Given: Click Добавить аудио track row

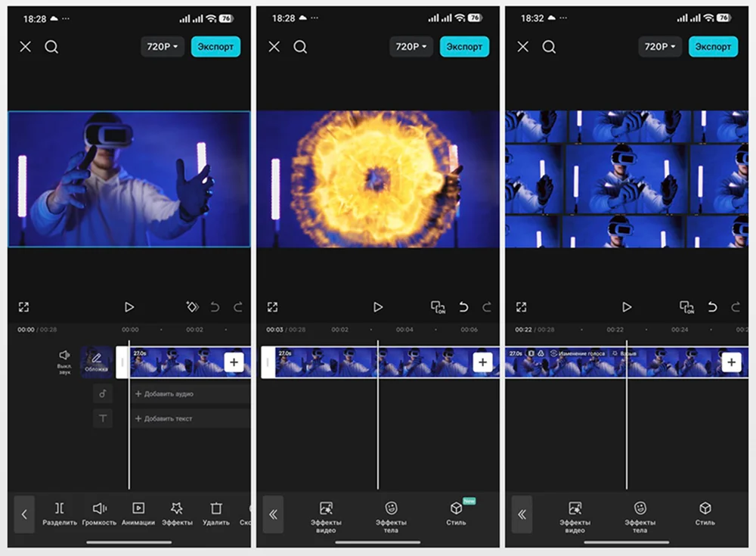Looking at the screenshot, I should (189, 394).
